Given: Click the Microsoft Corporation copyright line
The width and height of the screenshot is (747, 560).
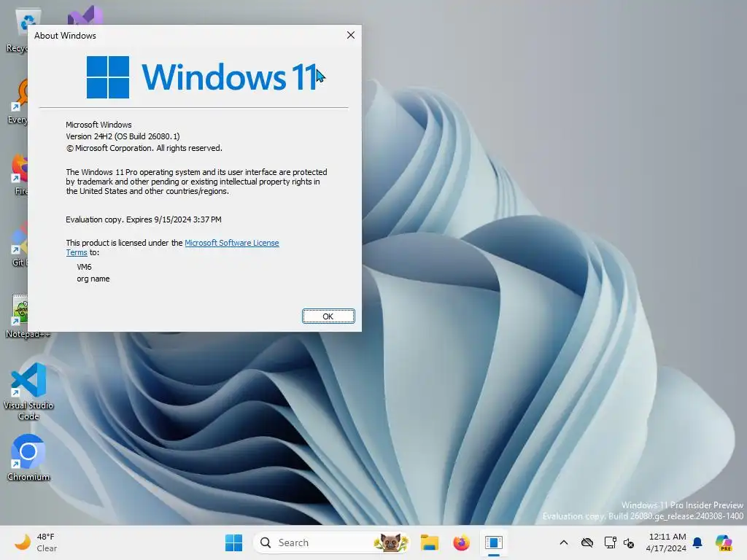Looking at the screenshot, I should point(144,148).
